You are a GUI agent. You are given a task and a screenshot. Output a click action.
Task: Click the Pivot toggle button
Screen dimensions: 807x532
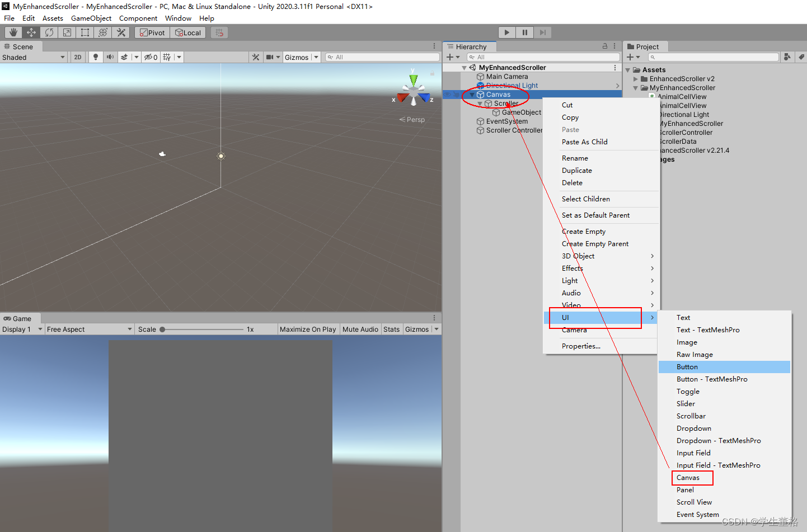tap(152, 32)
